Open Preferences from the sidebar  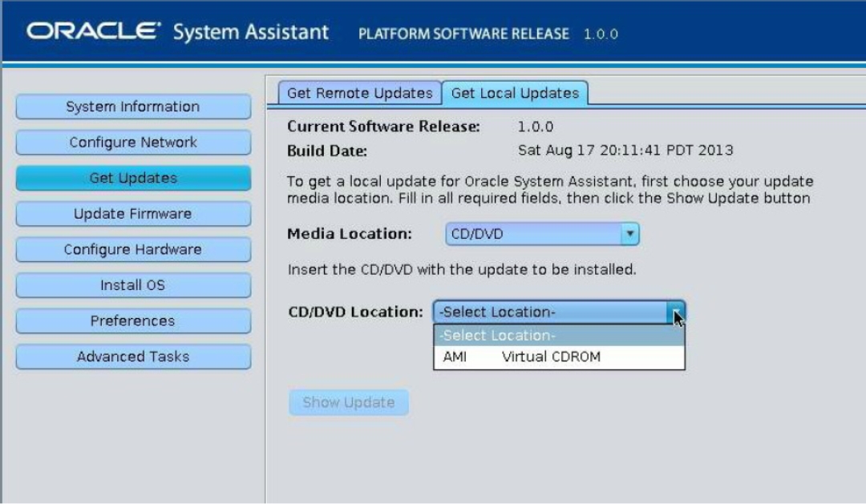[133, 321]
